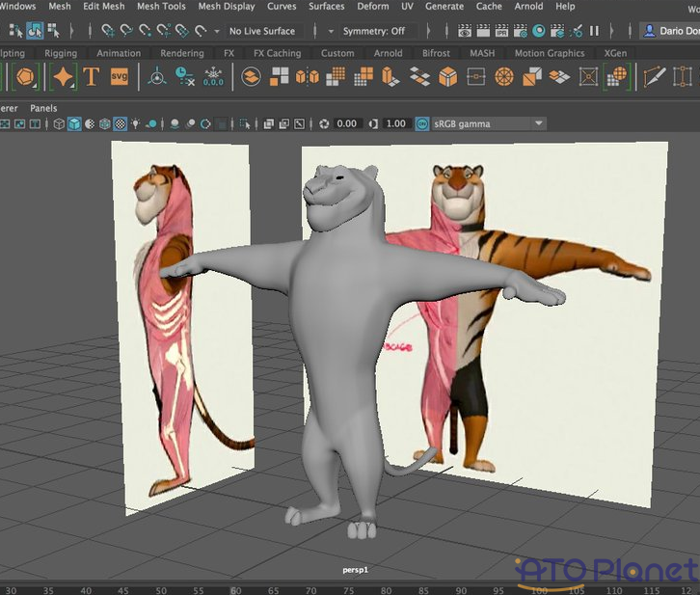Enable snap to view planes magnet
This screenshot has width=700, height=595.
(x=182, y=31)
